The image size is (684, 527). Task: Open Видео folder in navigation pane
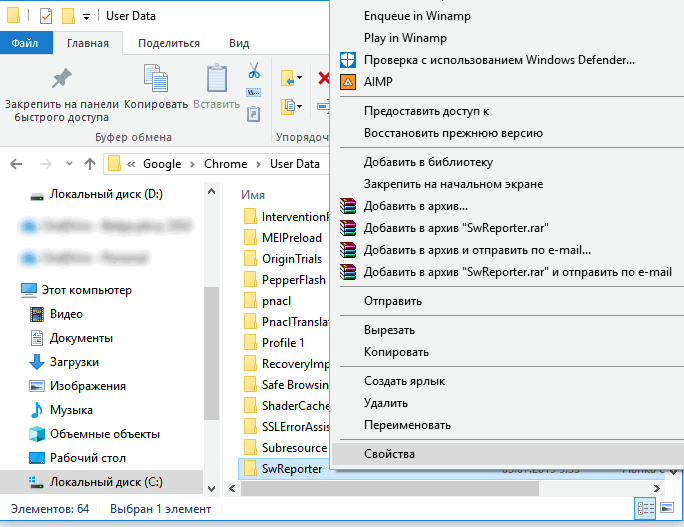point(66,314)
